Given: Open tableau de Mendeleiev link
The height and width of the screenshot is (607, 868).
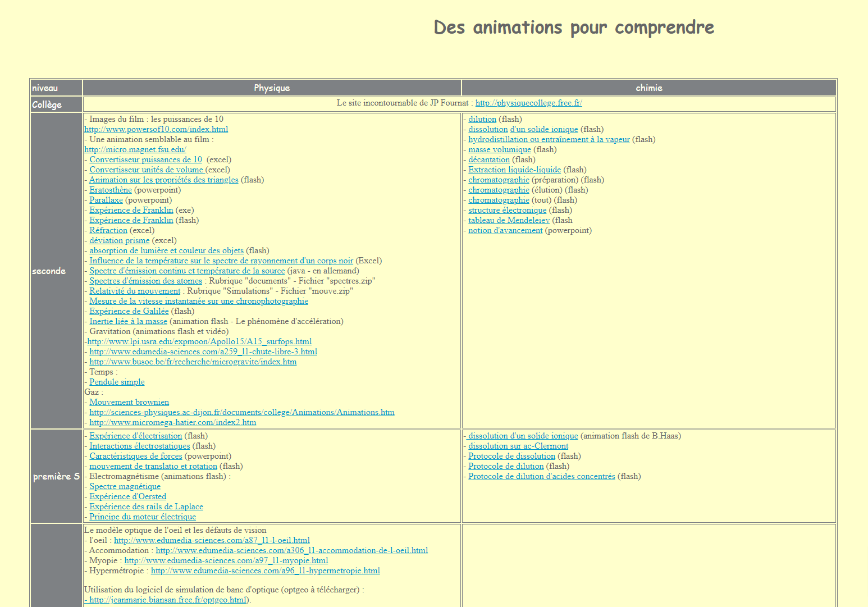Looking at the screenshot, I should [509, 221].
